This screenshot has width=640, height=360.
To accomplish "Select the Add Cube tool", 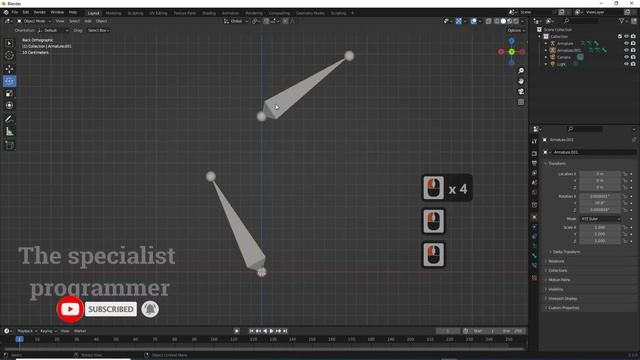I will 9,145.
